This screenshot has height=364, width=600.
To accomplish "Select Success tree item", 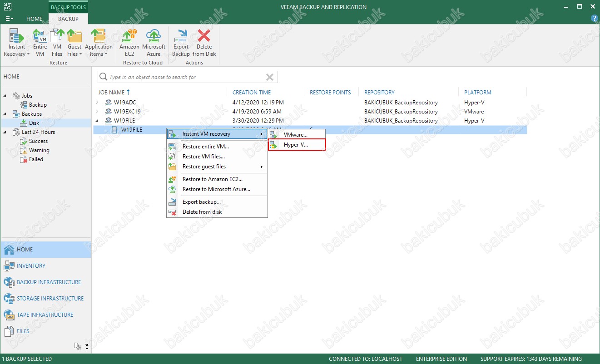I will tap(38, 141).
